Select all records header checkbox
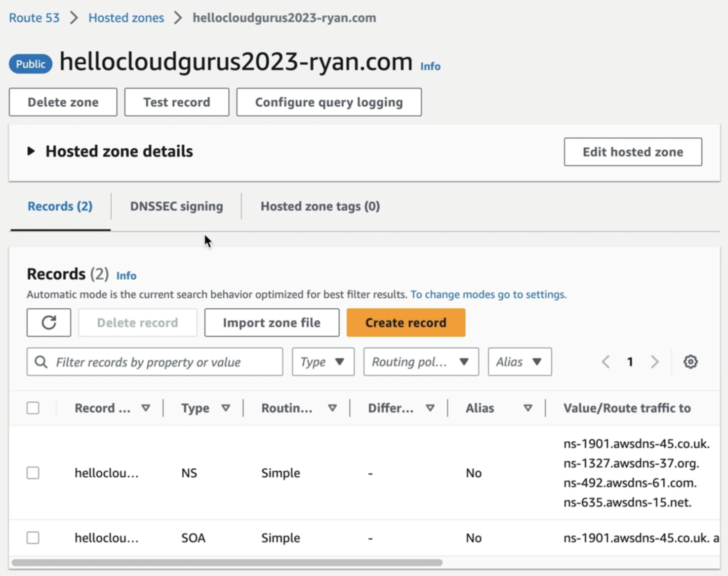The height and width of the screenshot is (576, 728). [x=33, y=408]
